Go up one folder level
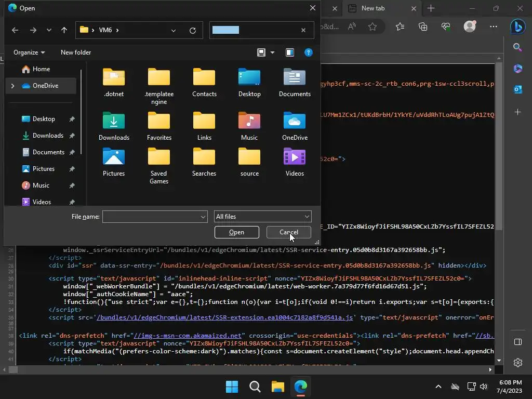The height and width of the screenshot is (399, 532). pos(64,30)
